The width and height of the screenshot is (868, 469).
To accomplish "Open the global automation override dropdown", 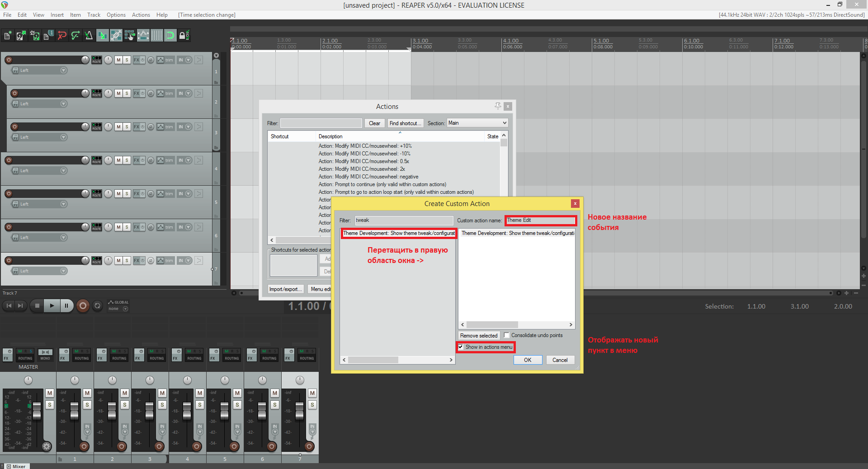I will click(125, 309).
